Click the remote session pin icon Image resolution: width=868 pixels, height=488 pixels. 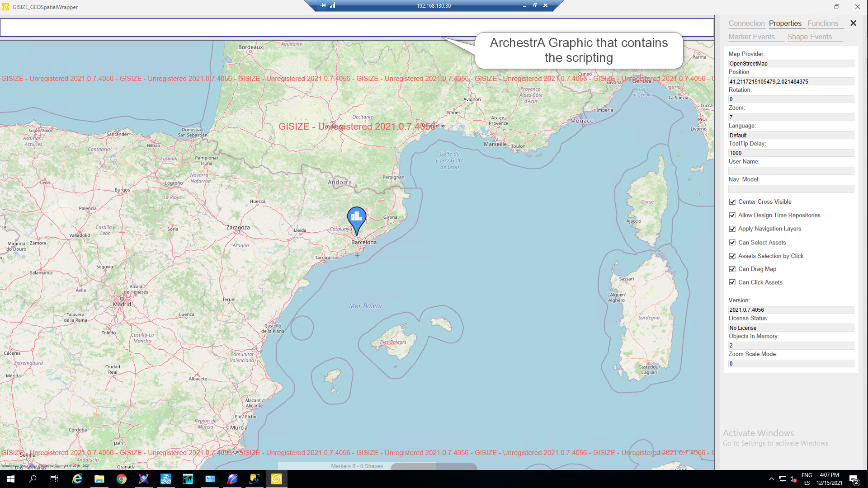coord(323,5)
